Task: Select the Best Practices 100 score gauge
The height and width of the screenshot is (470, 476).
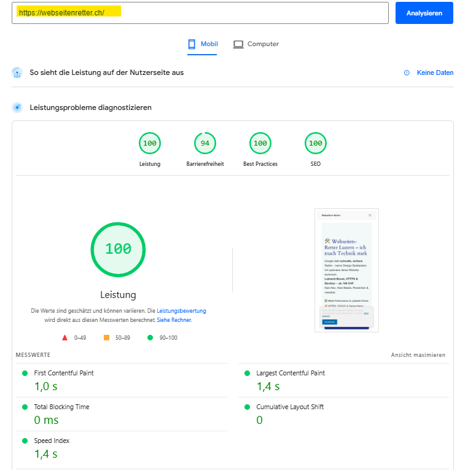Action: [260, 143]
